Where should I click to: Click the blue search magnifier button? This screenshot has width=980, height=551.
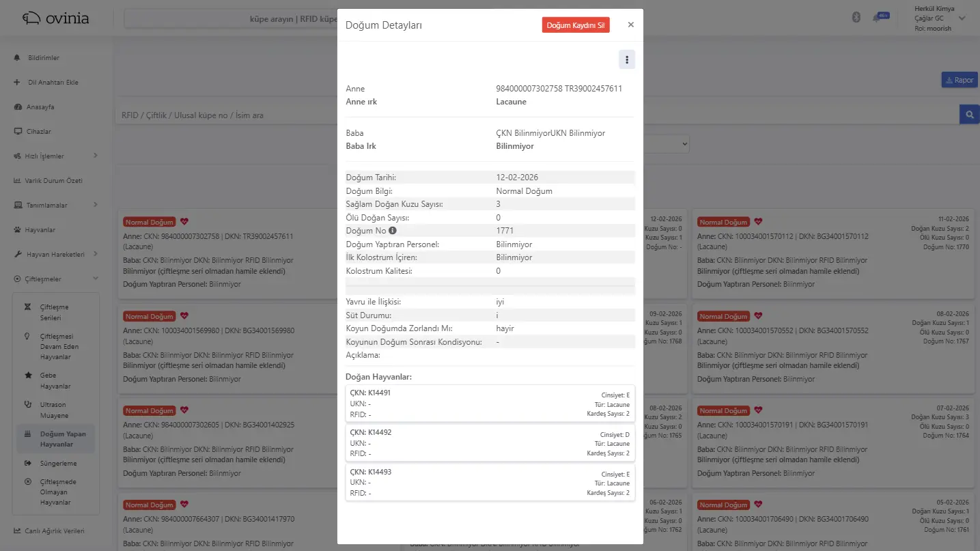tap(969, 115)
